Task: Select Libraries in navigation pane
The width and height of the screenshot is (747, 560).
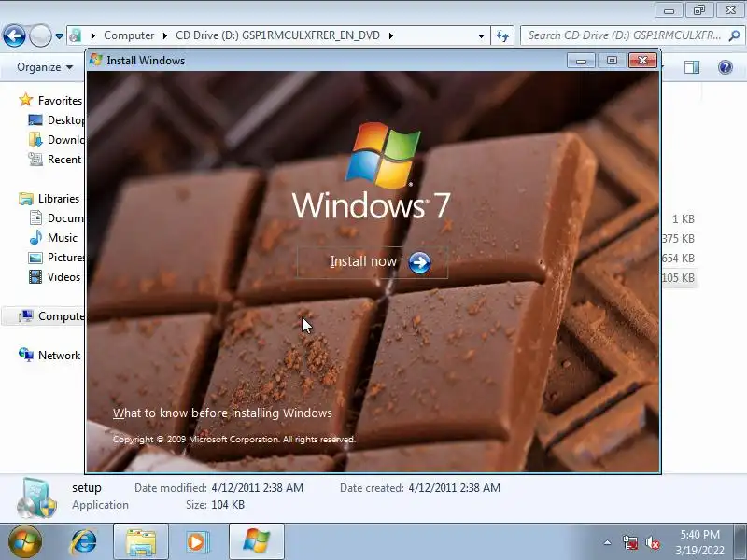Action: coord(59,198)
